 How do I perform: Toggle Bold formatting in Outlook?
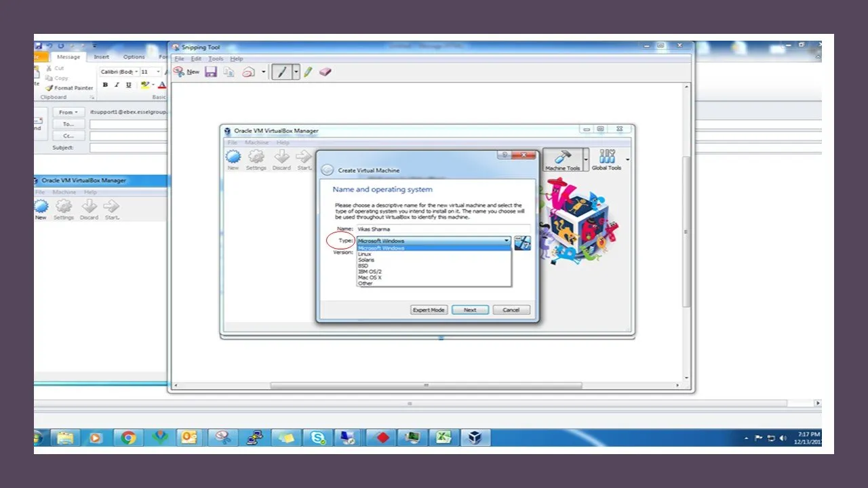click(x=105, y=85)
